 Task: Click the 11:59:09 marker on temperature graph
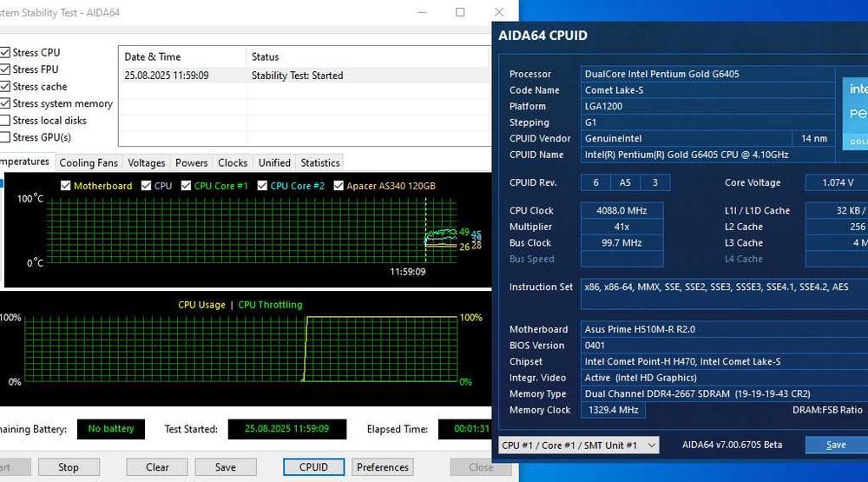coord(407,272)
